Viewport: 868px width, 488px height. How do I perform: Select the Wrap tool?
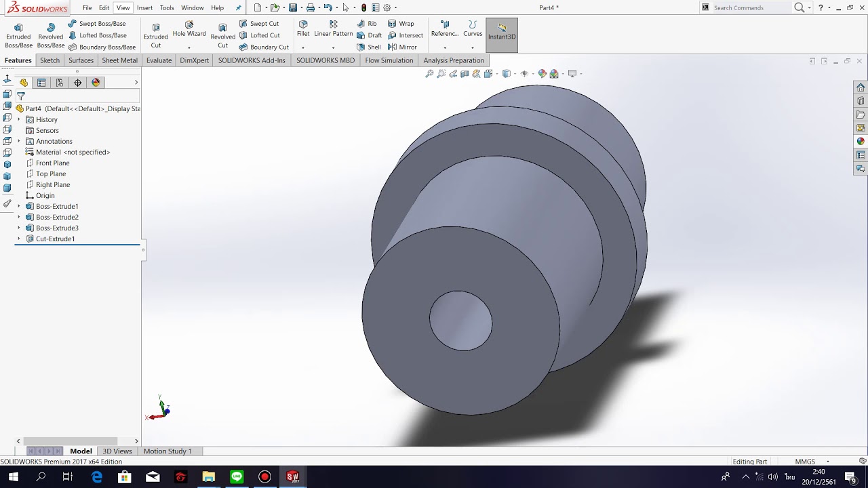tap(401, 24)
